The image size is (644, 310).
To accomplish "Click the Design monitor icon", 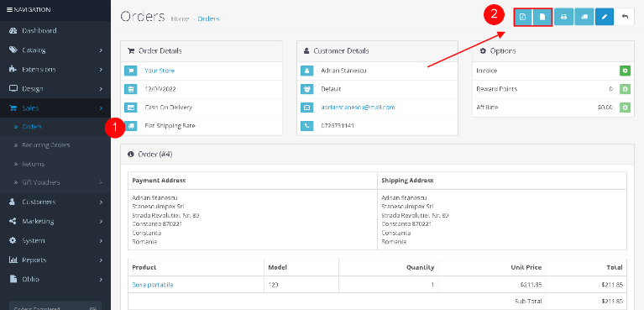I will [13, 89].
